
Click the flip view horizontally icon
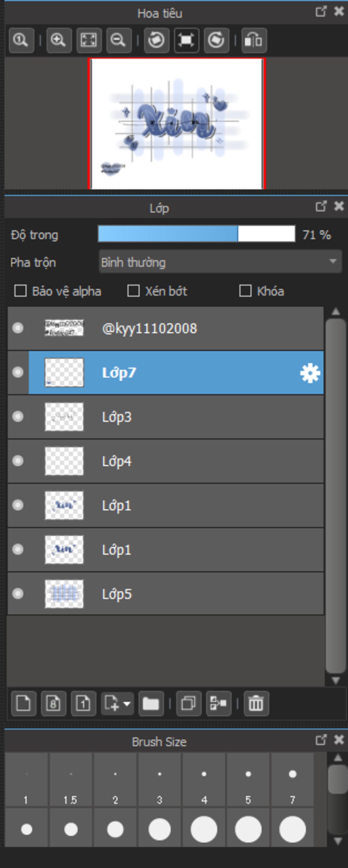(254, 40)
